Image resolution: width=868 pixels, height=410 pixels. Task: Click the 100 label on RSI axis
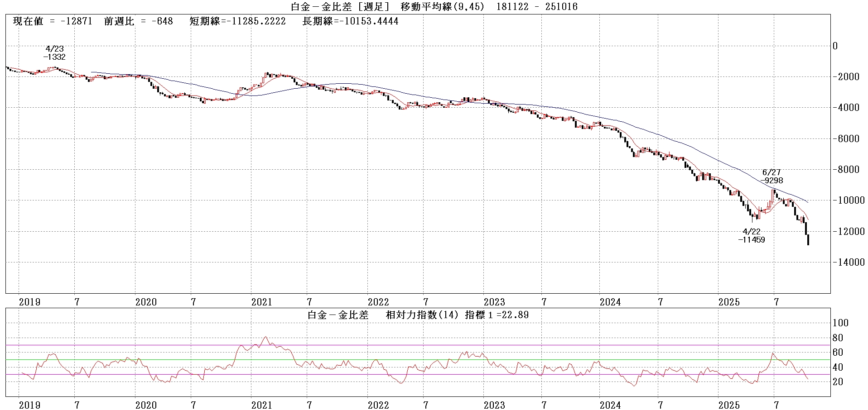(x=841, y=323)
